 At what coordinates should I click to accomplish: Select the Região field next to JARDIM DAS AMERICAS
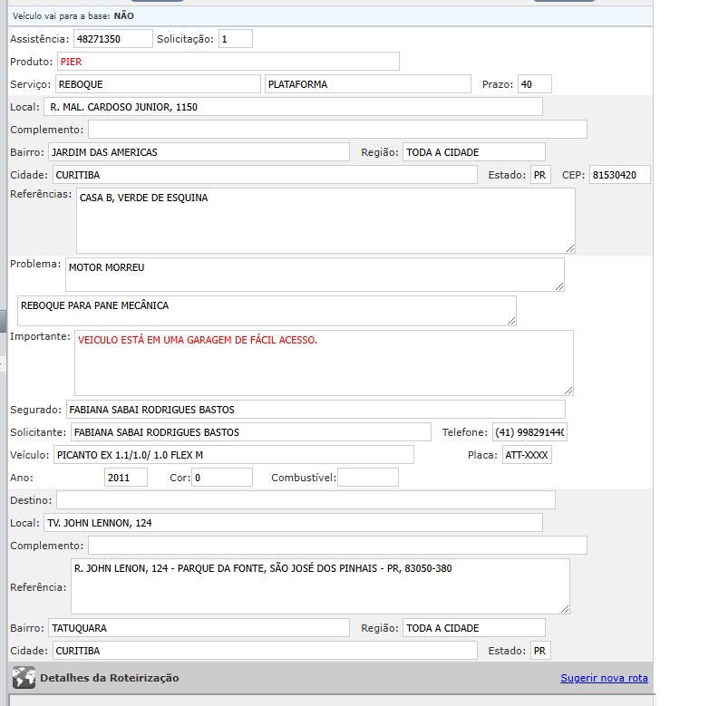tap(474, 151)
